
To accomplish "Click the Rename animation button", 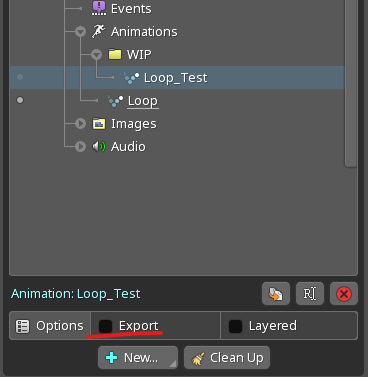I will click(x=310, y=294).
